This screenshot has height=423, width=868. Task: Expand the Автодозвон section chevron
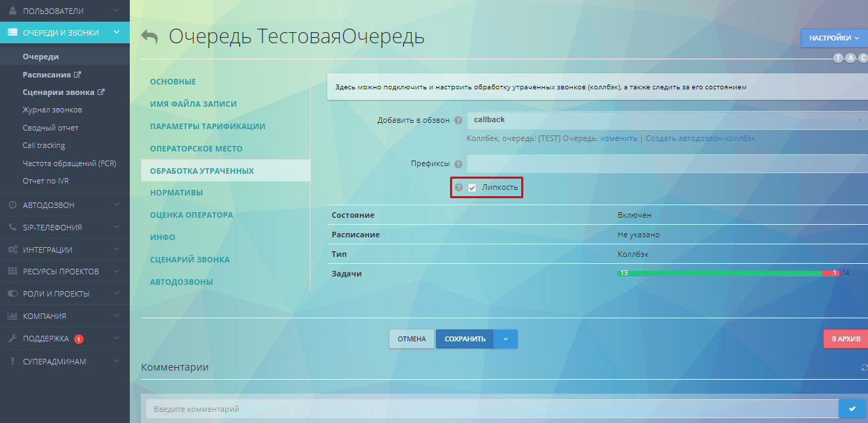(x=117, y=204)
